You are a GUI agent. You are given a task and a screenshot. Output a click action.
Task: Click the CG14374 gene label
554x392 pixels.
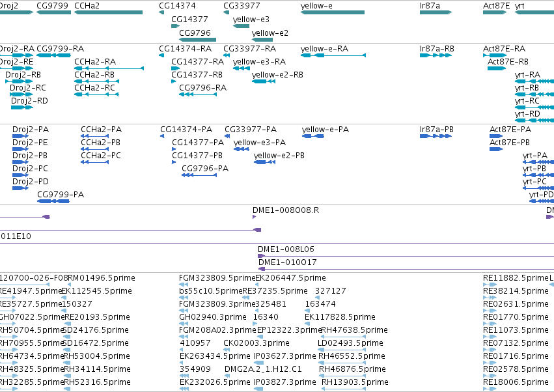[x=177, y=6]
